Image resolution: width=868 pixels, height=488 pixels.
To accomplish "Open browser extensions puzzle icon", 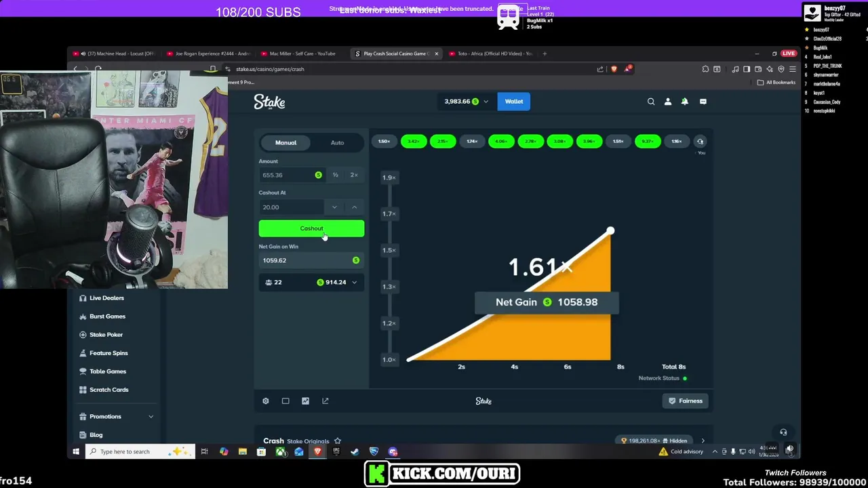I will 705,69.
